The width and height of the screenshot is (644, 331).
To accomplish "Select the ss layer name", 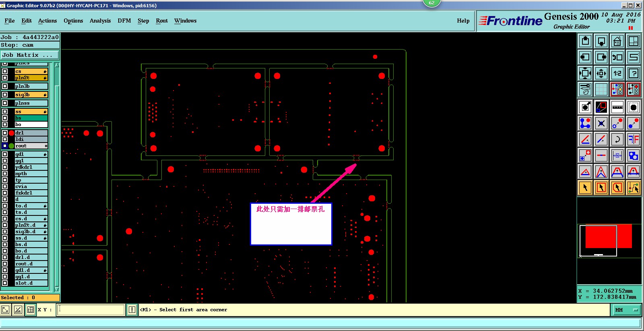I will click(31, 112).
